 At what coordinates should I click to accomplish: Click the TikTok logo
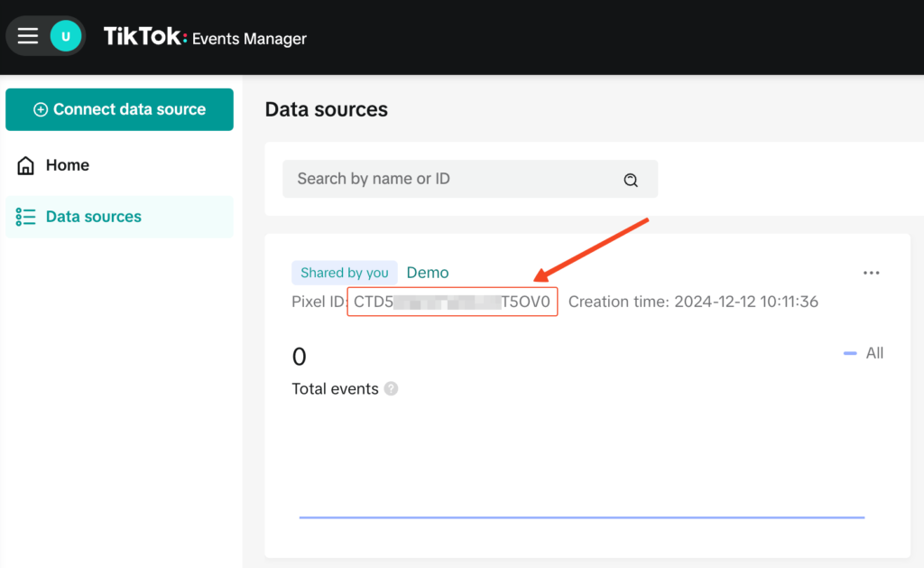(x=145, y=36)
